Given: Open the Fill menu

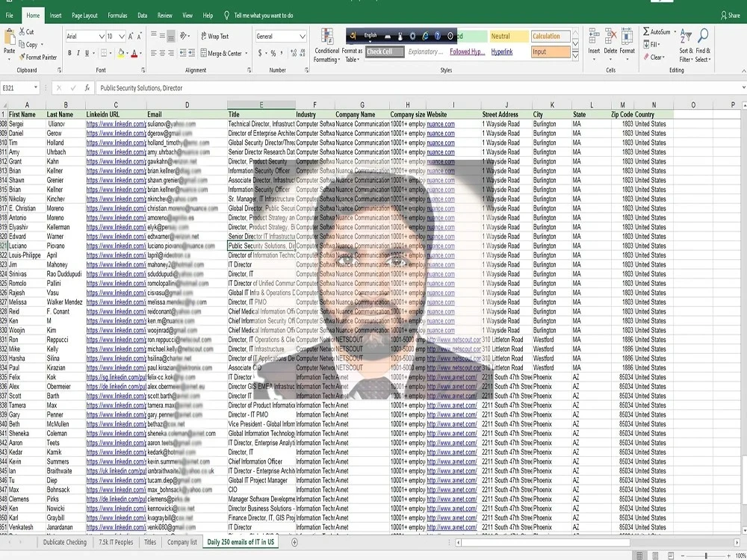Looking at the screenshot, I should coord(651,44).
